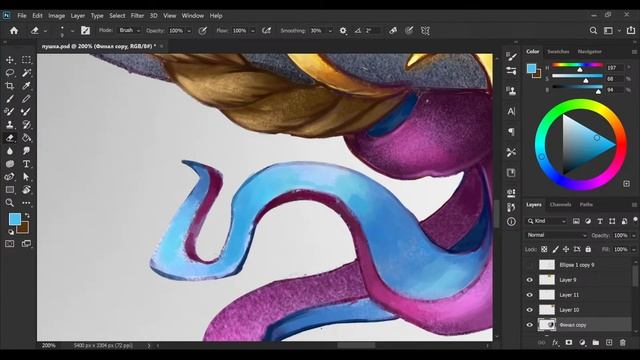Open the Edit Toolbar three-dots menu
Screen dimensions: 640x360
click(26, 203)
